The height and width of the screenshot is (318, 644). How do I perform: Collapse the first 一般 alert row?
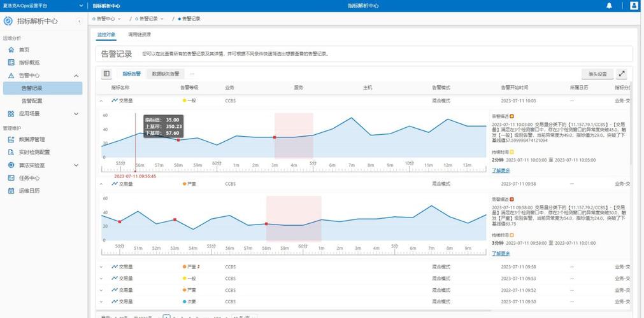[x=101, y=100]
